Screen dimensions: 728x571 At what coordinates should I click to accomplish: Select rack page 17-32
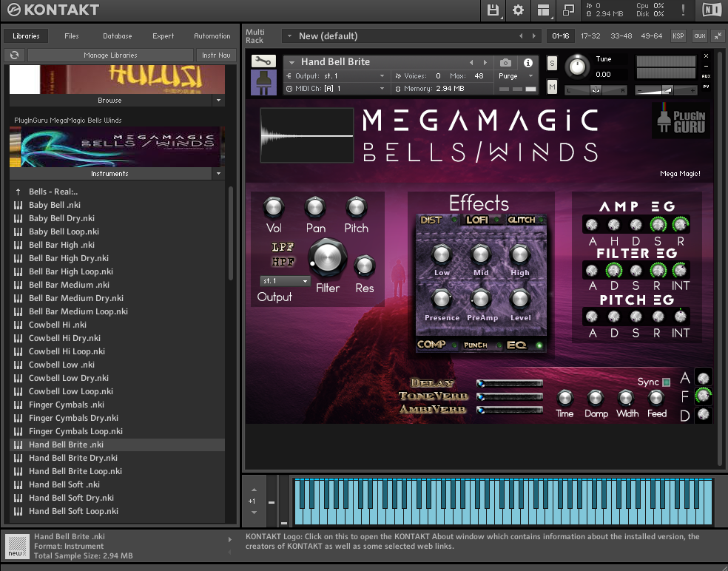pos(590,36)
